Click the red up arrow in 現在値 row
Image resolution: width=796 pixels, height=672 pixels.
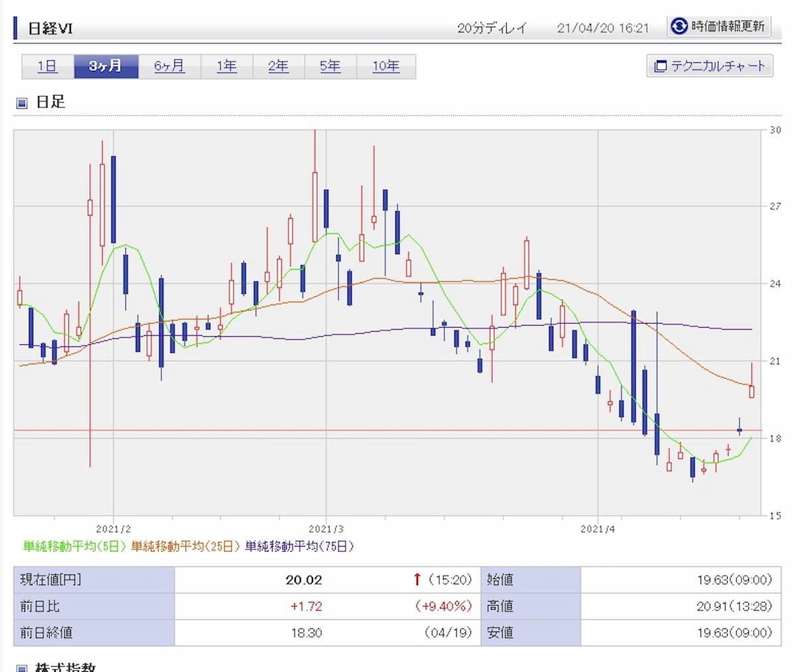[x=417, y=580]
